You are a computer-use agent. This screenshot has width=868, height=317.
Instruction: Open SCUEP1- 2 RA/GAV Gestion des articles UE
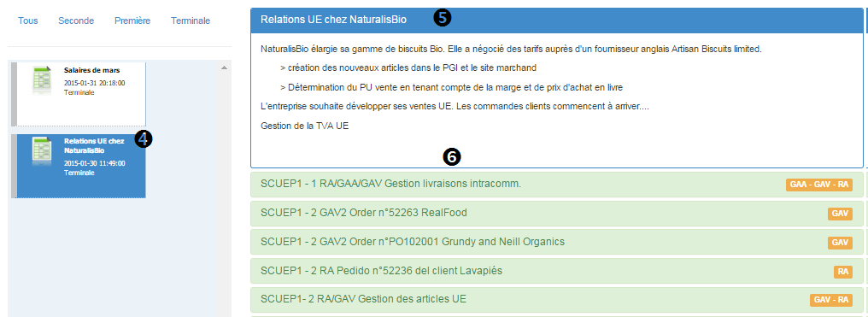[557, 299]
